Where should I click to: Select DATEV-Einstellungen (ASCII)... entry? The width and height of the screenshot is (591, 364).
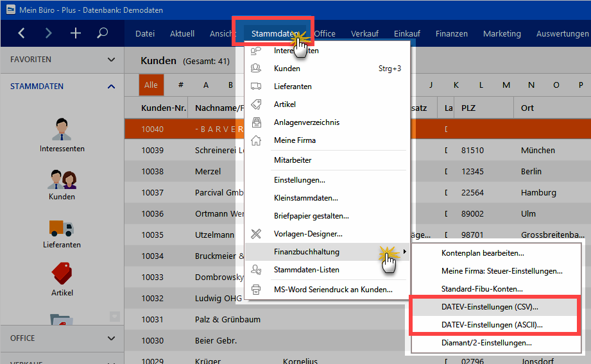click(x=495, y=325)
